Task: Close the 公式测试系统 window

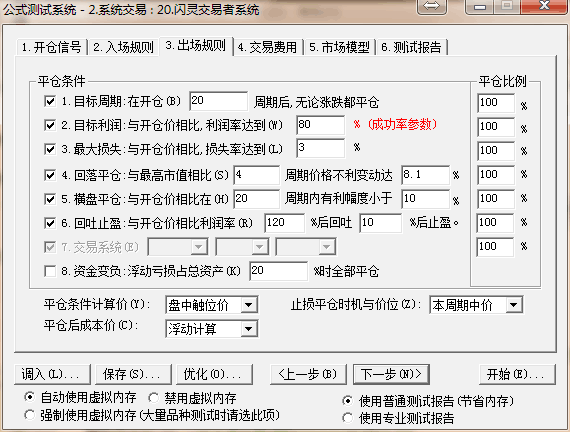Action: pos(544,6)
